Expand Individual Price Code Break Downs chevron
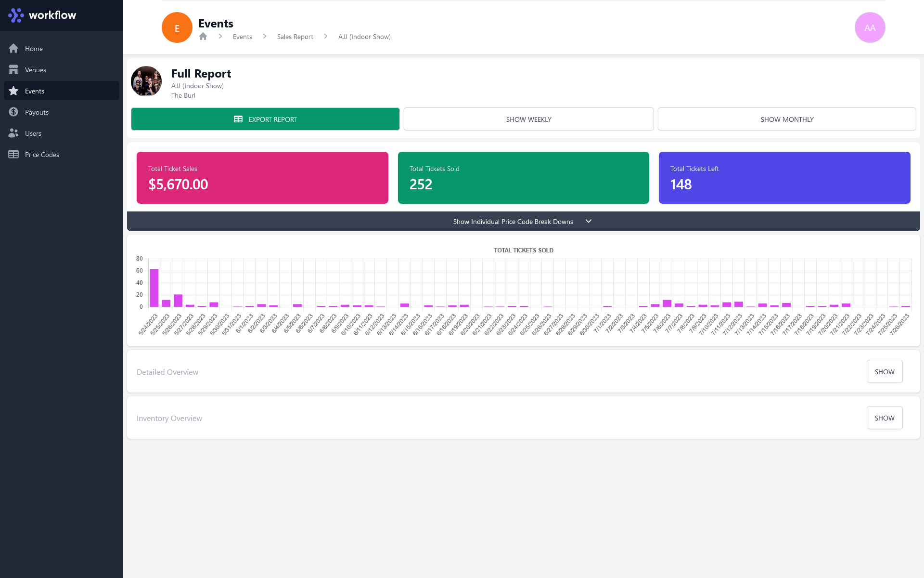 588,222
